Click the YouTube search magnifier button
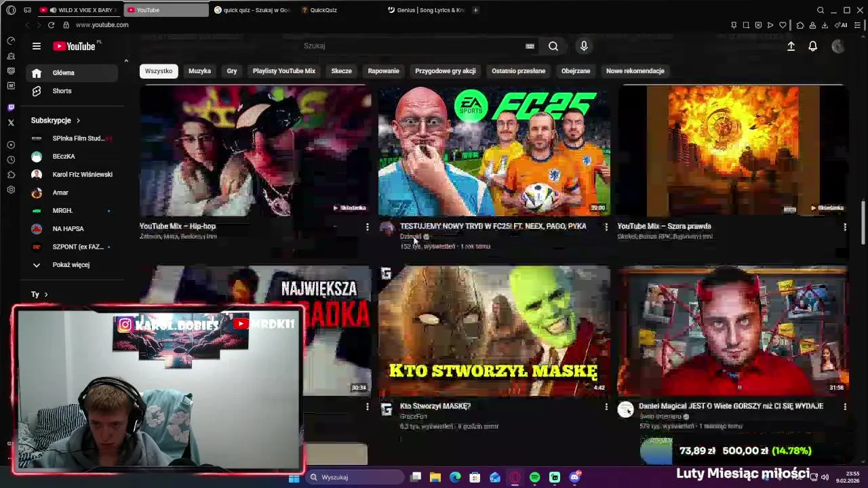The height and width of the screenshot is (488, 868). coord(553,46)
